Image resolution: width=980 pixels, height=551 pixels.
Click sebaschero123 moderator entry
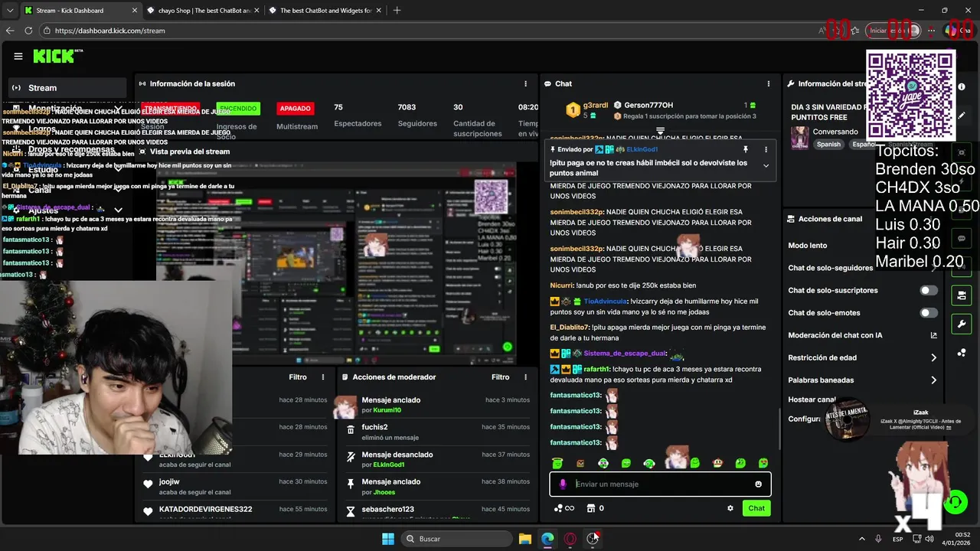[x=437, y=511]
